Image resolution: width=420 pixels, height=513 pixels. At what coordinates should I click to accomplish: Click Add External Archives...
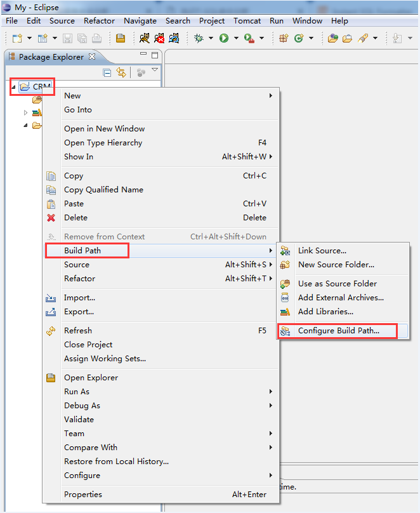pyautogui.click(x=343, y=298)
